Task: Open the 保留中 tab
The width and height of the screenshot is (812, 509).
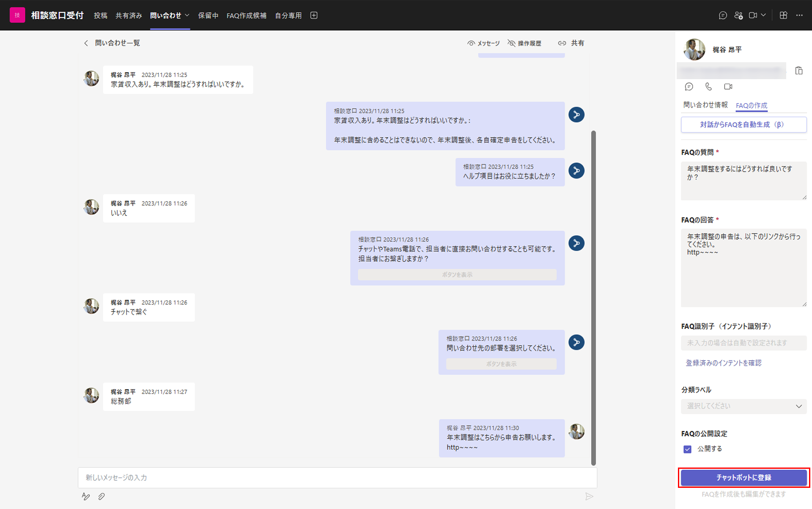Action: (208, 16)
